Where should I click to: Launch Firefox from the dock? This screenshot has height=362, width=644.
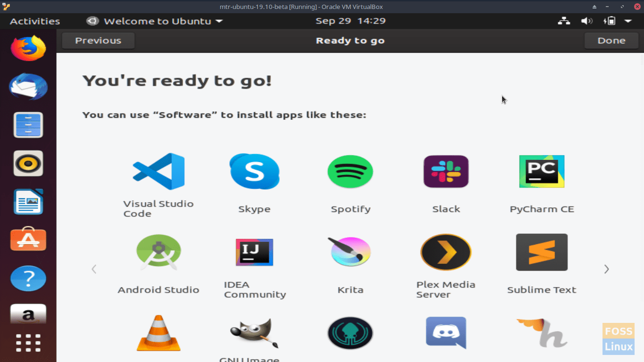(28, 48)
